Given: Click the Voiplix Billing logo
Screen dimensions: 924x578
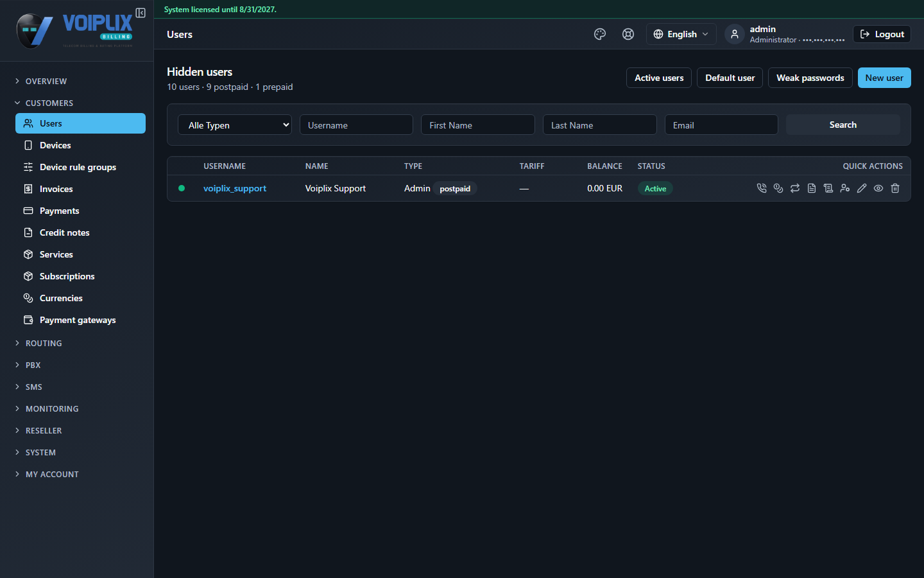Looking at the screenshot, I should click(74, 30).
